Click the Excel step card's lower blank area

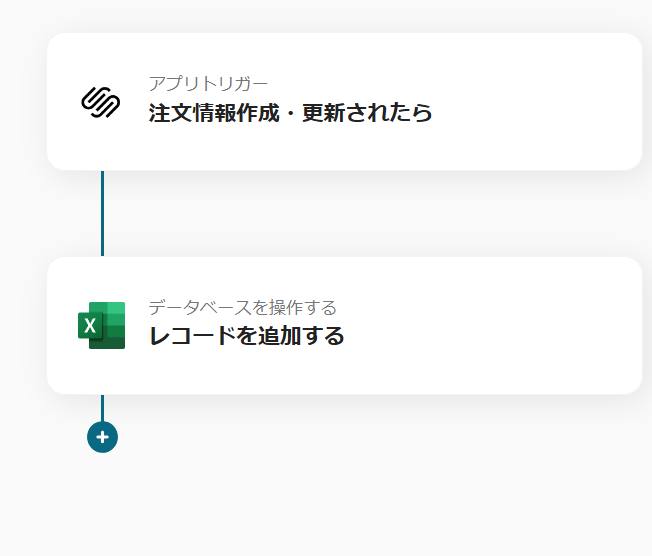tap(345, 374)
